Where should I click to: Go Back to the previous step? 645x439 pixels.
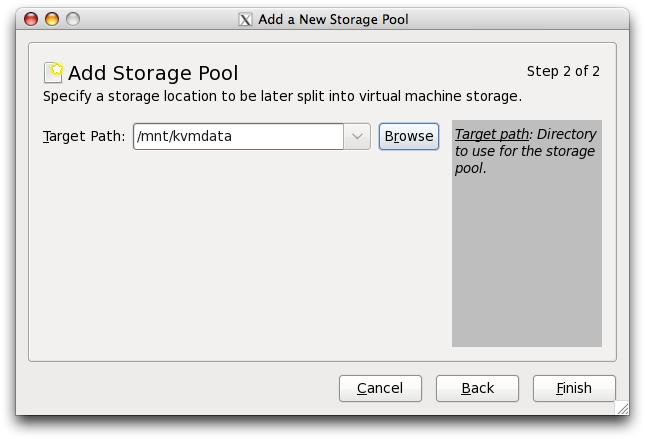tap(477, 388)
